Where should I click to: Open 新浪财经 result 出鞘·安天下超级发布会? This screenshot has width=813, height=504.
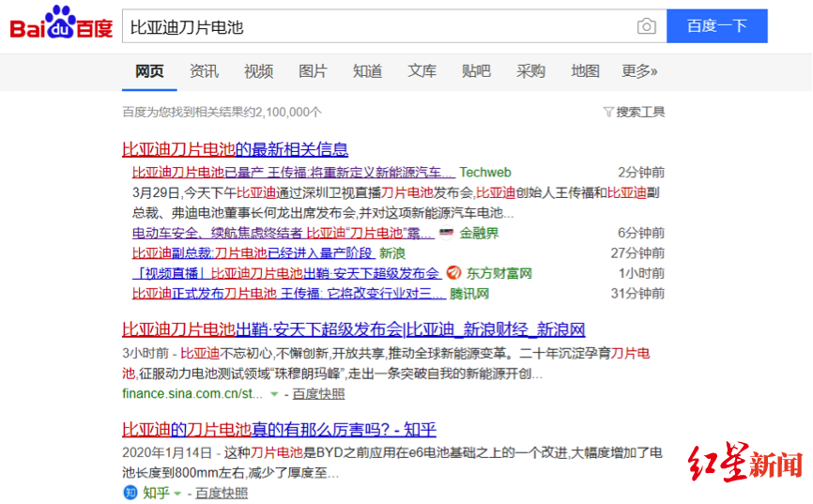pos(354,329)
